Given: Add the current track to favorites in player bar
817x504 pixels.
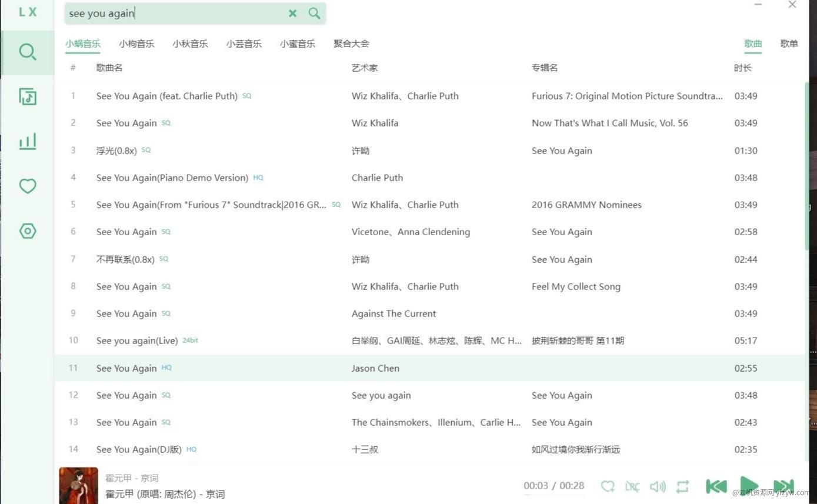Looking at the screenshot, I should pyautogui.click(x=608, y=486).
